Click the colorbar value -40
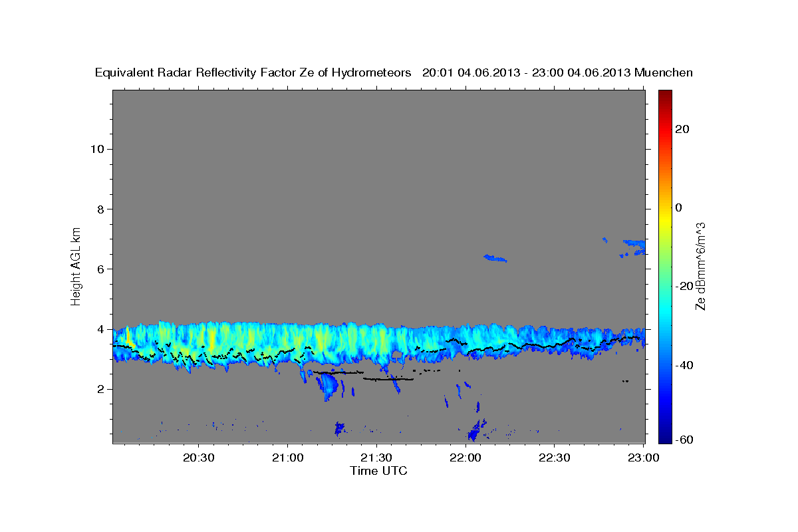 tap(686, 365)
